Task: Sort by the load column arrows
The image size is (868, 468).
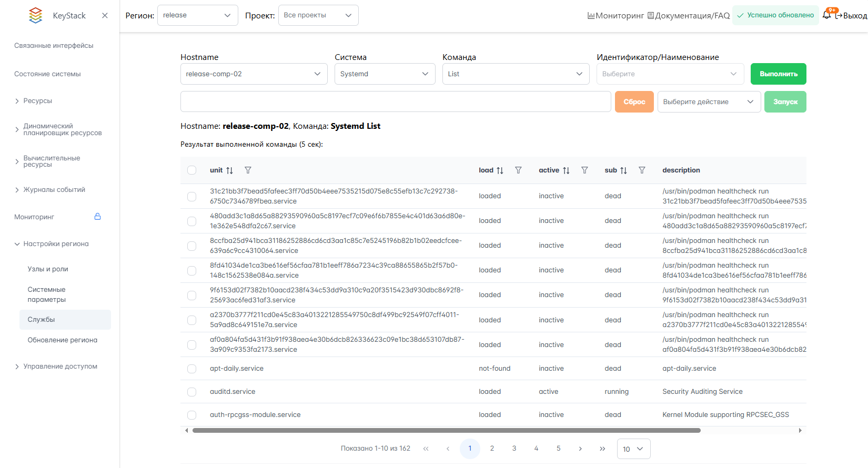Action: click(500, 170)
